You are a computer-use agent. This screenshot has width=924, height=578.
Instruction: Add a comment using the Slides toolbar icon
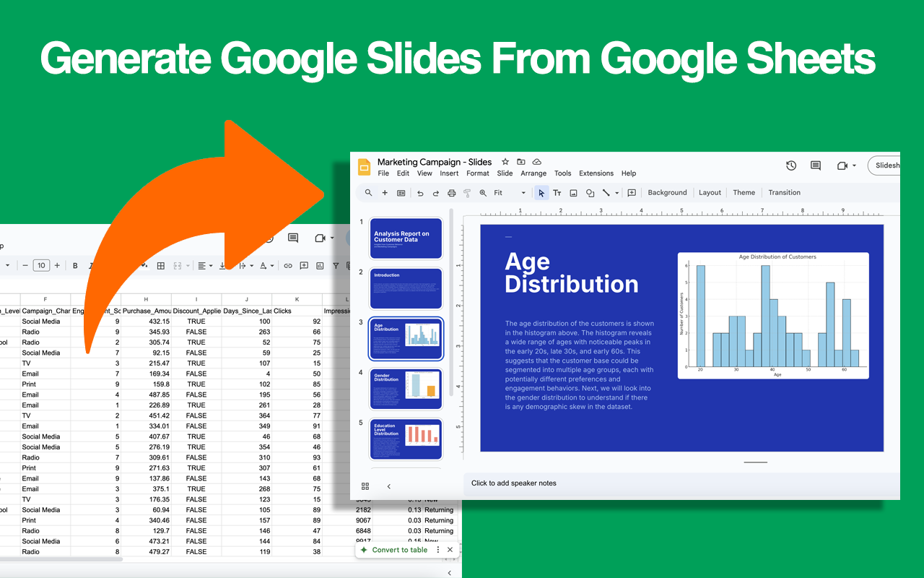(x=632, y=193)
